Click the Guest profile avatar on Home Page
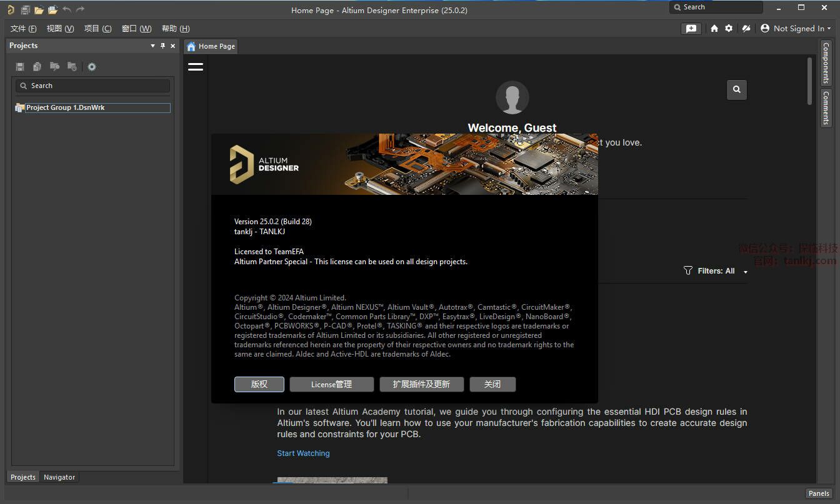Viewport: 840px width, 504px height. [512, 97]
